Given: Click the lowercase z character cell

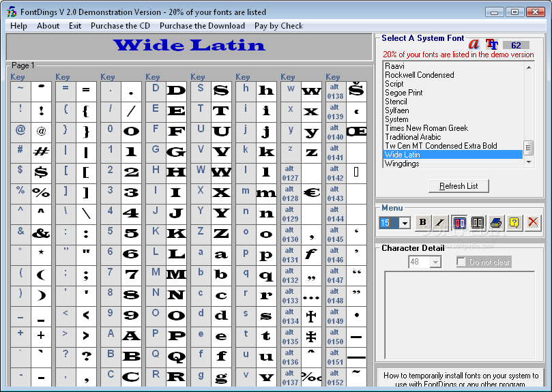Looking at the screenshot, I should [x=312, y=152].
